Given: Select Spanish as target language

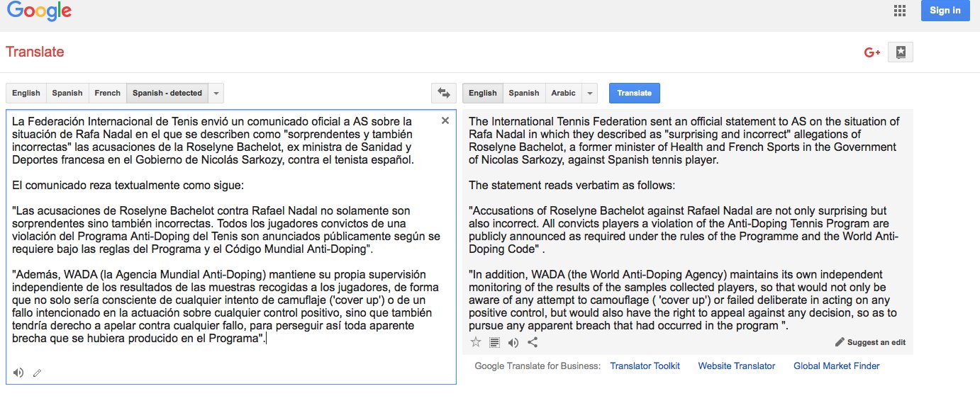Looking at the screenshot, I should tap(524, 93).
